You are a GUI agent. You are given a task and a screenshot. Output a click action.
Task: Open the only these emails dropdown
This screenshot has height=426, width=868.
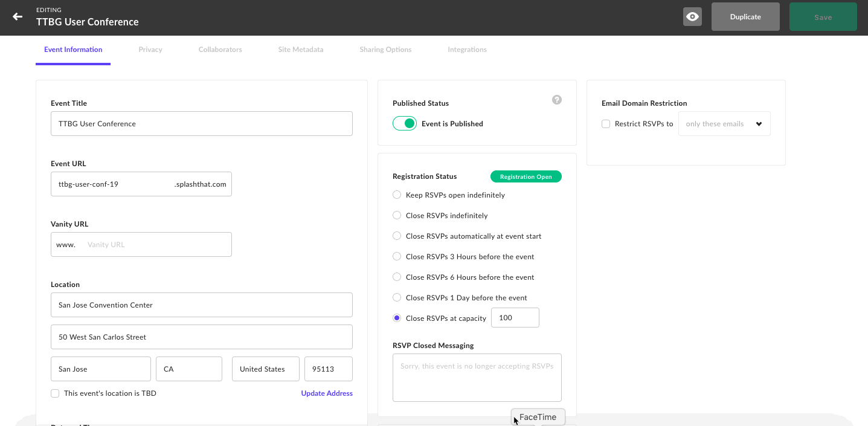coord(724,123)
